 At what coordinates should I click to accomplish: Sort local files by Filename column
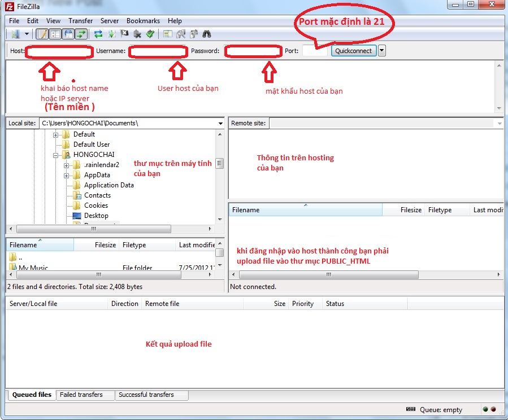click(x=40, y=245)
